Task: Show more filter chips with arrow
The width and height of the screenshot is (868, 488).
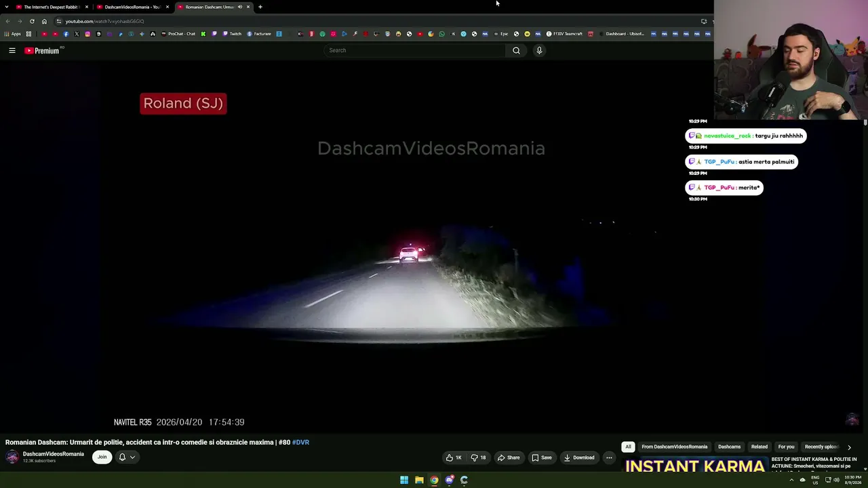Action: [x=849, y=447]
